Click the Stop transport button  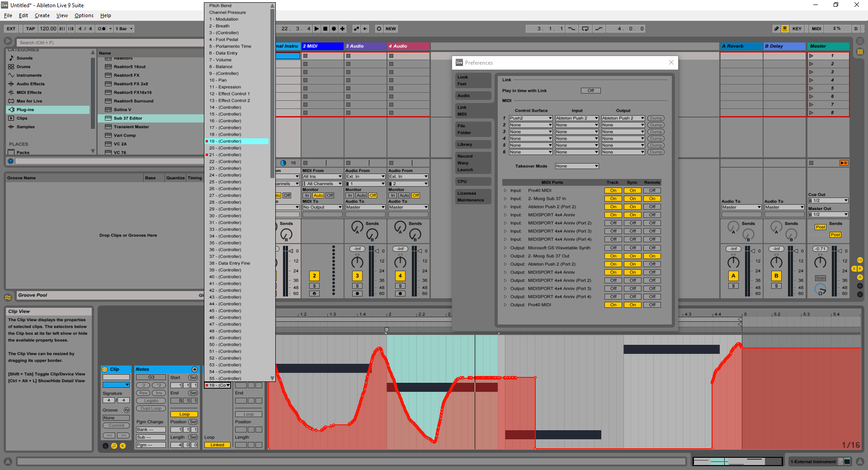point(325,28)
